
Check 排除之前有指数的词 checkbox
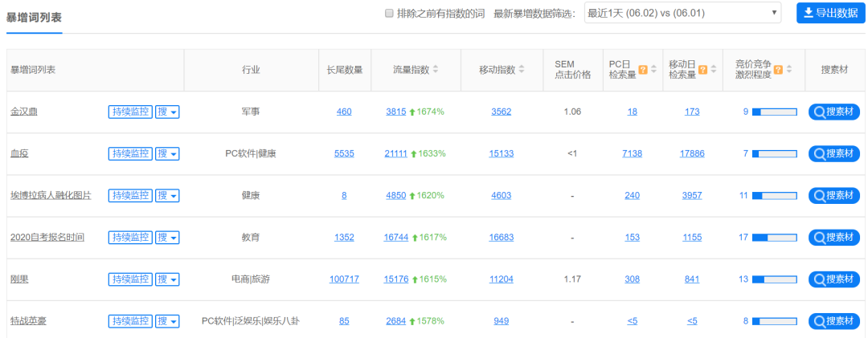[x=389, y=14]
